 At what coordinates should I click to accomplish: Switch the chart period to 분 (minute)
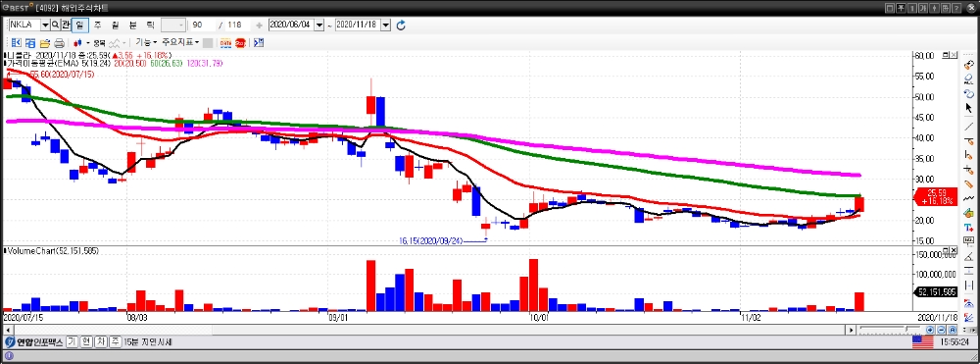coord(132,25)
